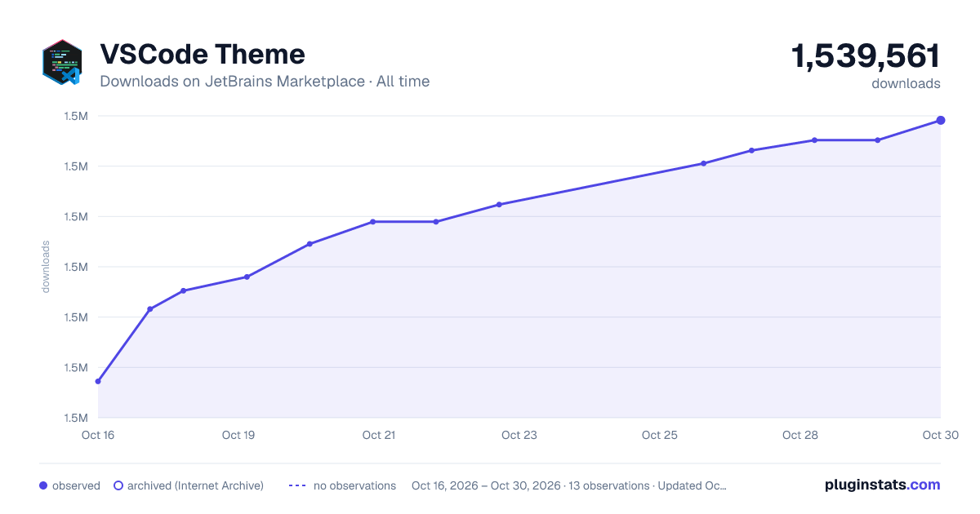Image resolution: width=980 pixels, height=514 pixels.
Task: Click the no observations dashed line marker
Action: point(297,485)
